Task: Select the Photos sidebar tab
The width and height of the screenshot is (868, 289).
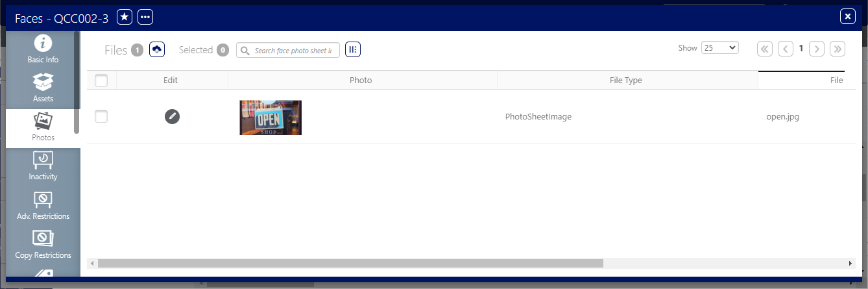Action: tap(43, 127)
